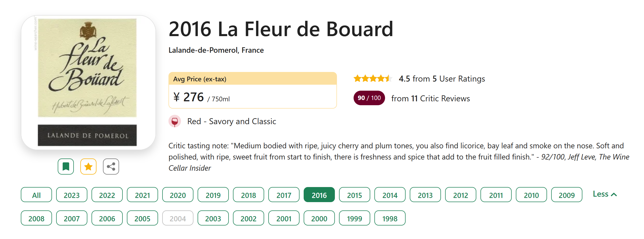Click the Avg Price ¥ 276 box
The image size is (644, 239).
252,90
